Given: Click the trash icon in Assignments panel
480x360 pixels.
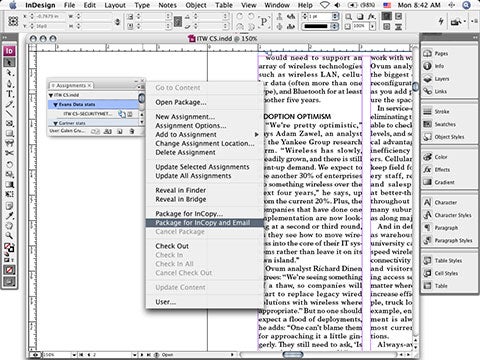Looking at the screenshot, I should coord(132,131).
